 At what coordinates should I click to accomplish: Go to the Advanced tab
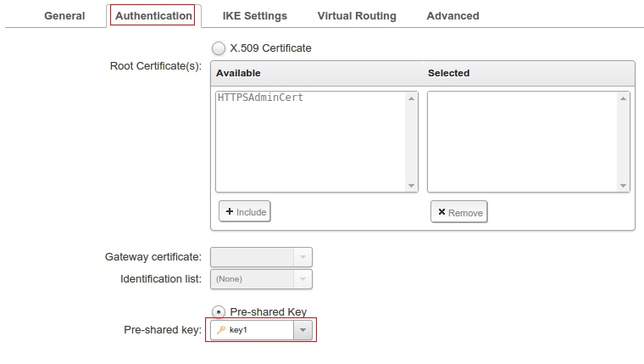452,15
